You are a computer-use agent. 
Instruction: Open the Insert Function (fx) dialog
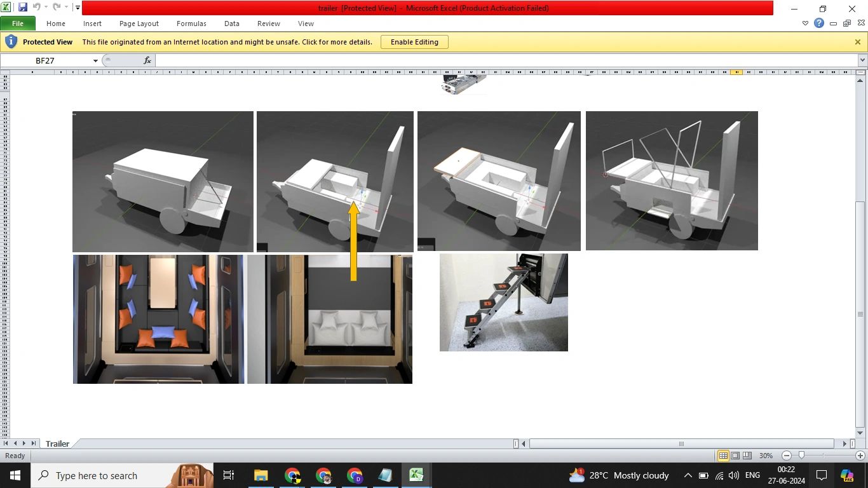click(x=147, y=60)
